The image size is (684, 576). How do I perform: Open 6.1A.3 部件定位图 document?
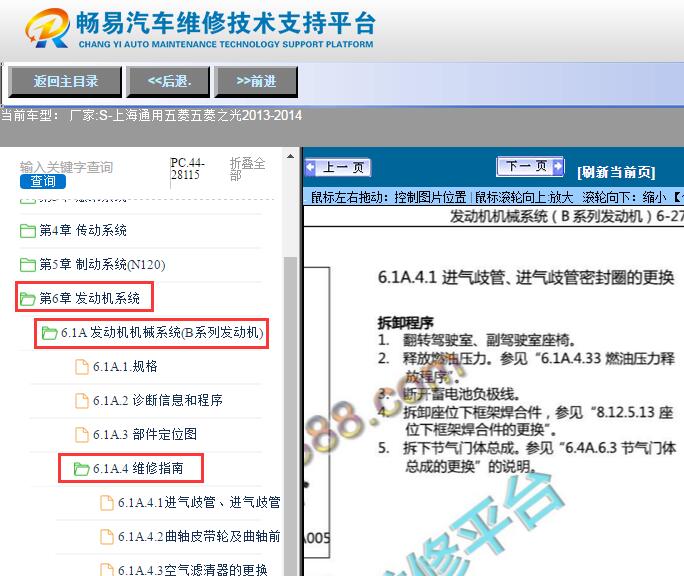[145, 435]
